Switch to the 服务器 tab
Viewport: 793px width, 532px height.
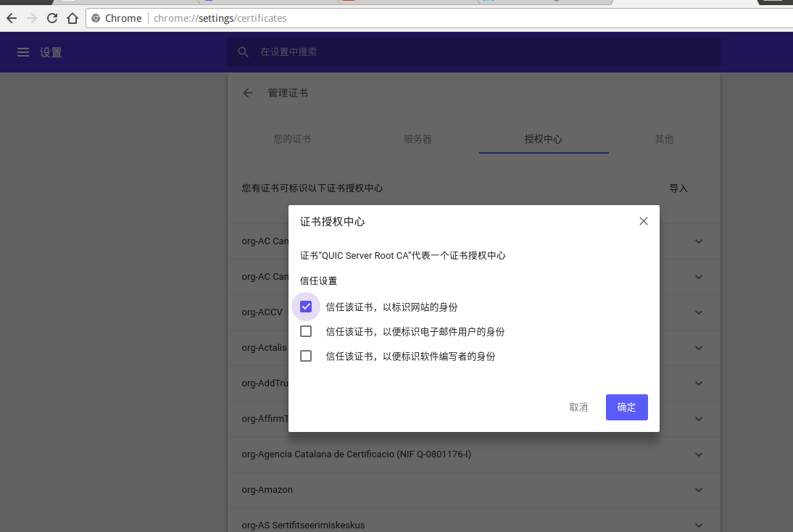coord(418,139)
